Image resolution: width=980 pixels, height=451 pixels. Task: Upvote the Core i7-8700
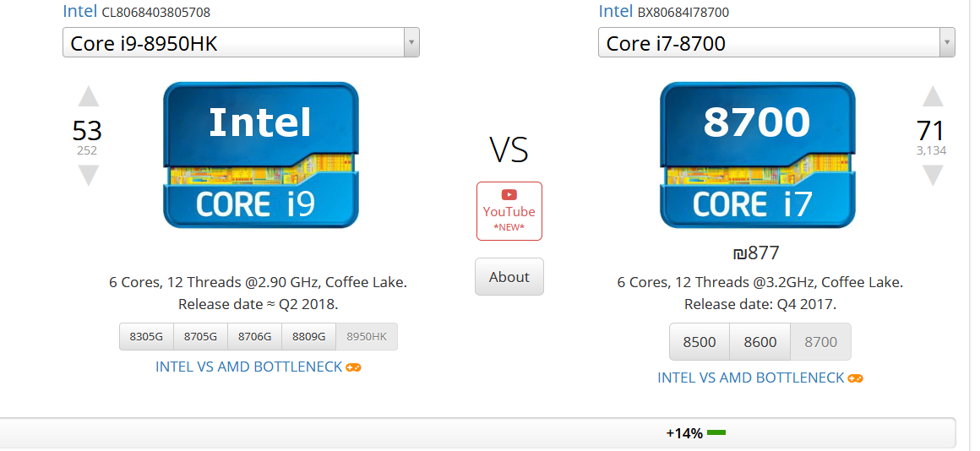click(x=933, y=97)
